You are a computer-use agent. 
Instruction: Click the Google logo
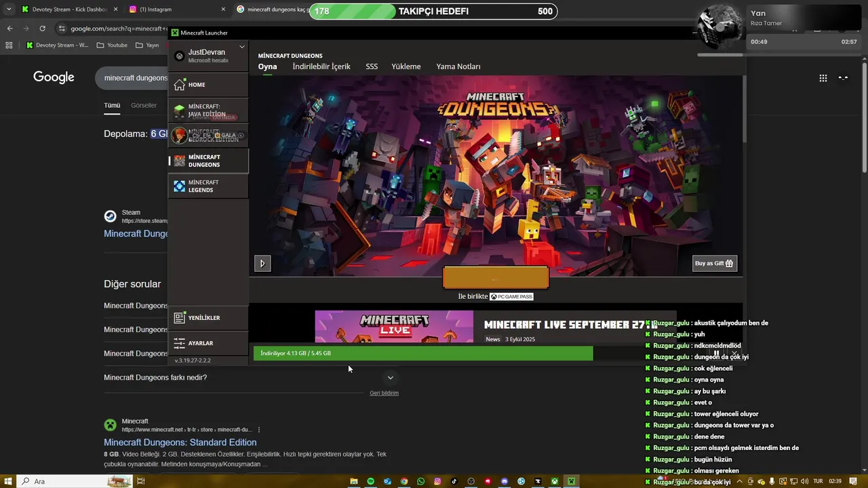(x=54, y=77)
